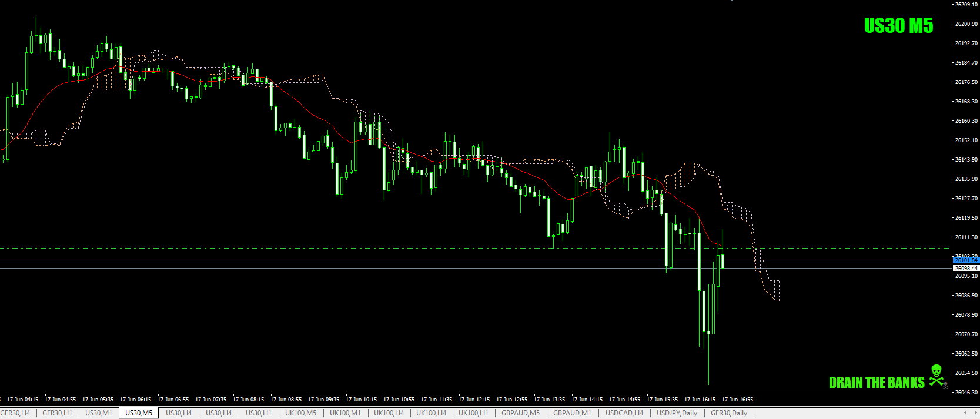Select the UK100,M1 chart tab
Screen dimensions: 980x419
[345, 413]
